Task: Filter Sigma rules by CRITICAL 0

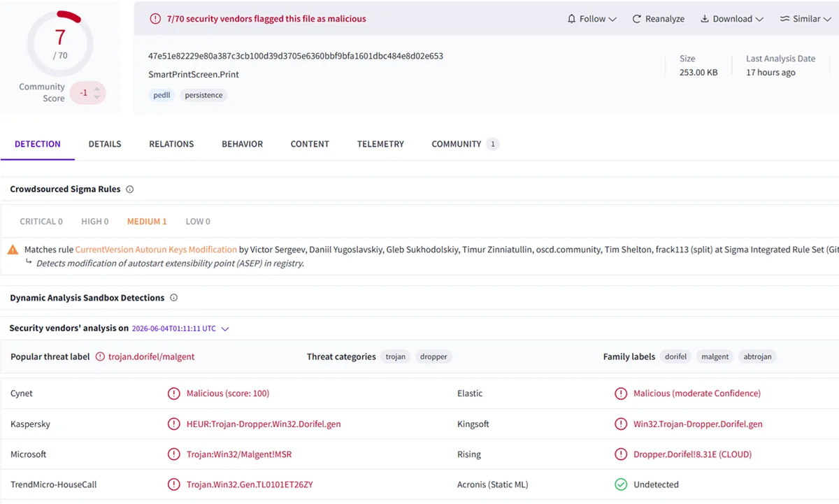Action: coord(41,222)
